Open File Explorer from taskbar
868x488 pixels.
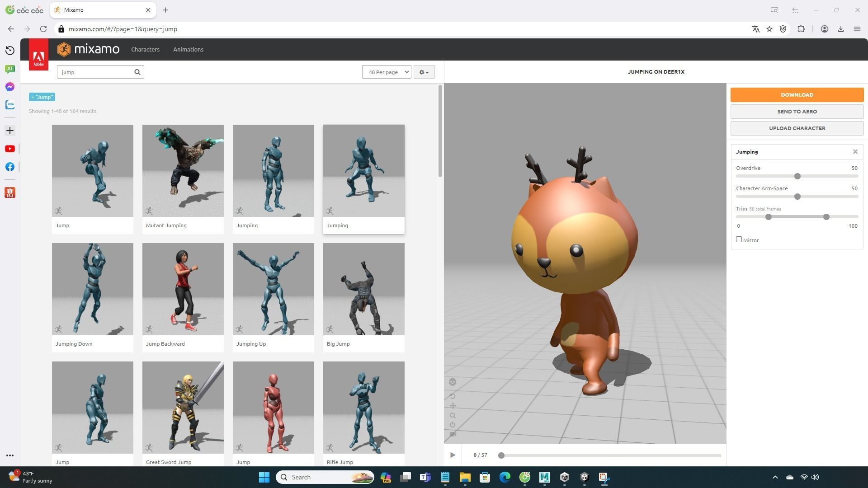(x=465, y=477)
